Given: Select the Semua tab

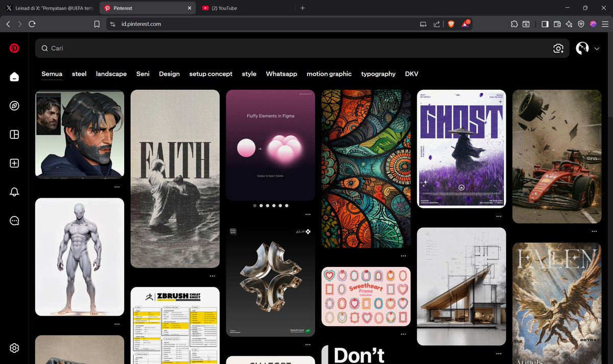Looking at the screenshot, I should (x=52, y=74).
